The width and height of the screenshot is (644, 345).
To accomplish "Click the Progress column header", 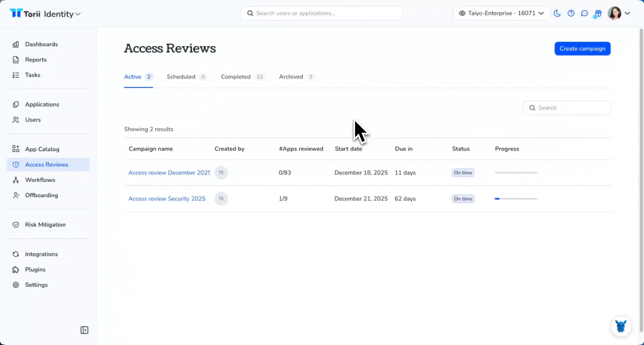I will point(507,149).
